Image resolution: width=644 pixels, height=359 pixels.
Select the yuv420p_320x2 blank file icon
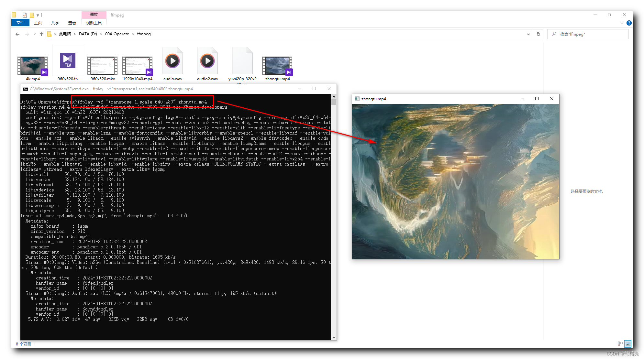(x=242, y=61)
